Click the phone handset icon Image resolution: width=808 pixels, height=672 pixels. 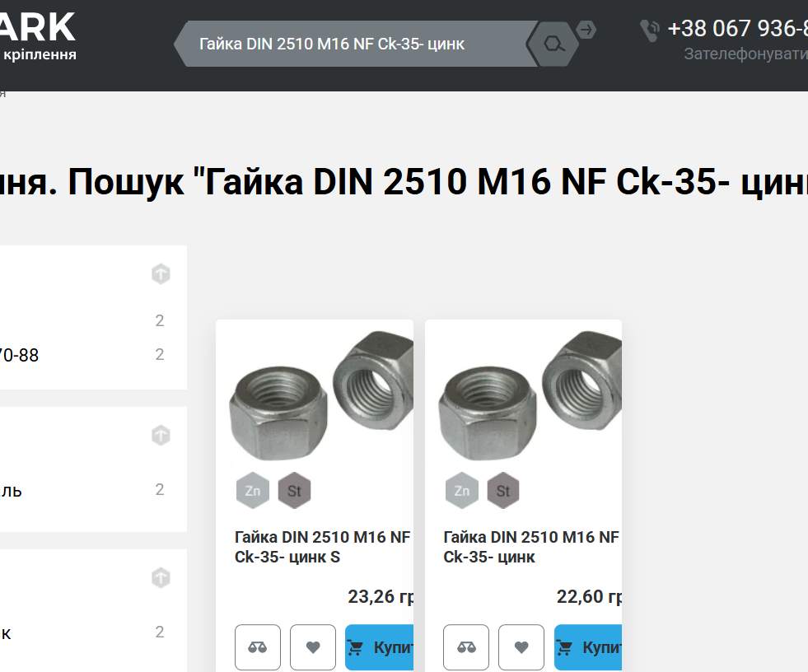pyautogui.click(x=650, y=30)
